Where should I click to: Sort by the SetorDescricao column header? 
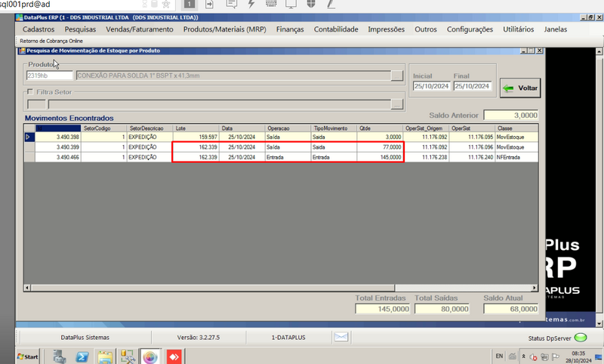tap(149, 128)
